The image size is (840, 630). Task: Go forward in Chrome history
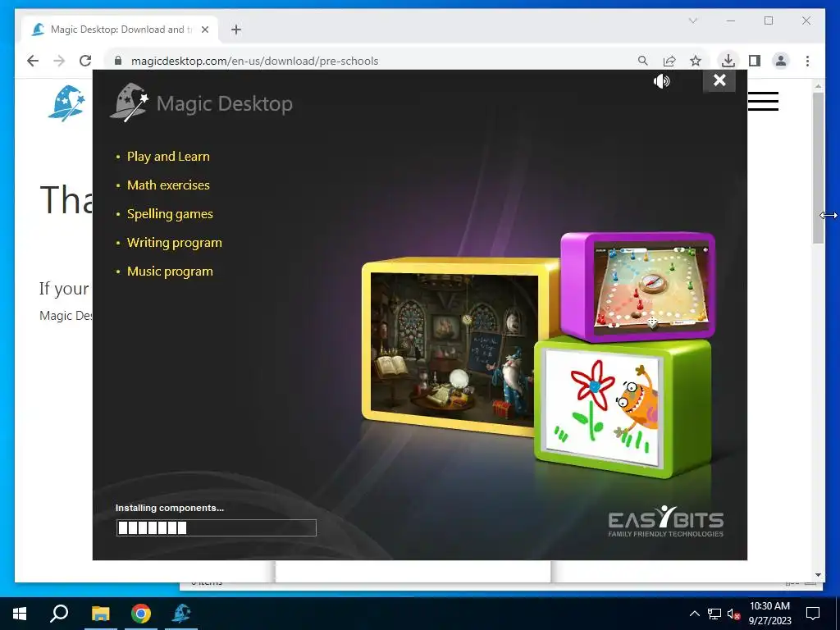59,61
